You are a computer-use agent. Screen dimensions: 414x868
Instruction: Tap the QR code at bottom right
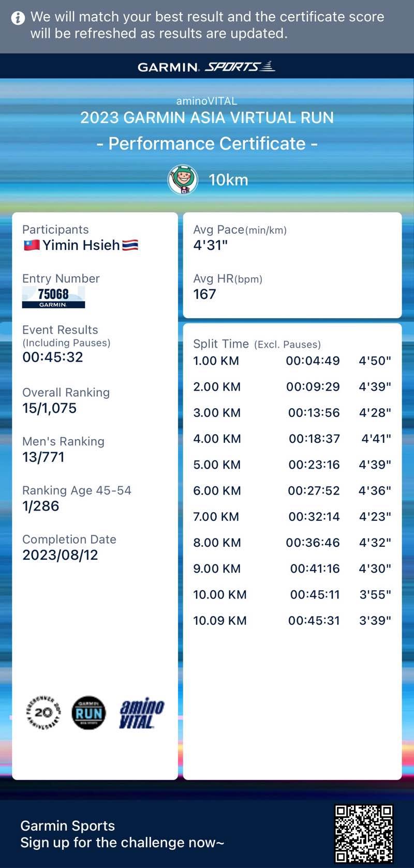[364, 833]
